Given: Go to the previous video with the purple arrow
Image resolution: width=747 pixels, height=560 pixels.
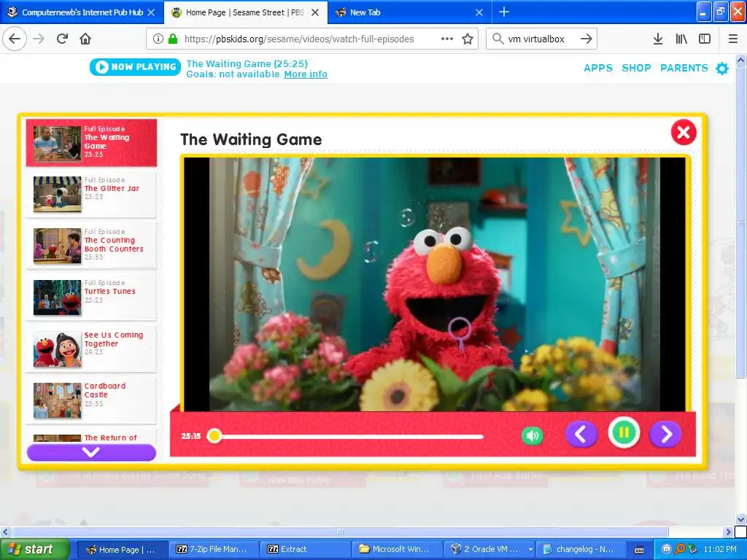Looking at the screenshot, I should pyautogui.click(x=581, y=435).
